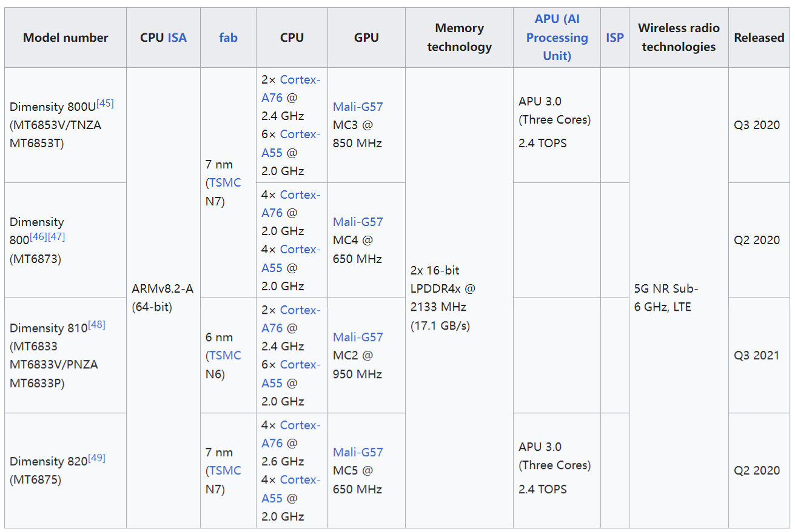Open Cortex-A76 link in the Dimensity 800 (MT6873) row
795x532 pixels.
(291, 204)
